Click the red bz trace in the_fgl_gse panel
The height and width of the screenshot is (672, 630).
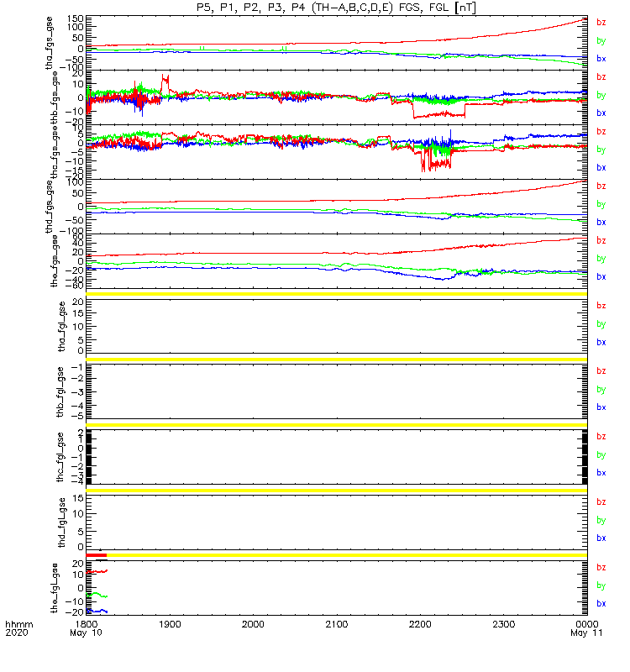click(97, 571)
